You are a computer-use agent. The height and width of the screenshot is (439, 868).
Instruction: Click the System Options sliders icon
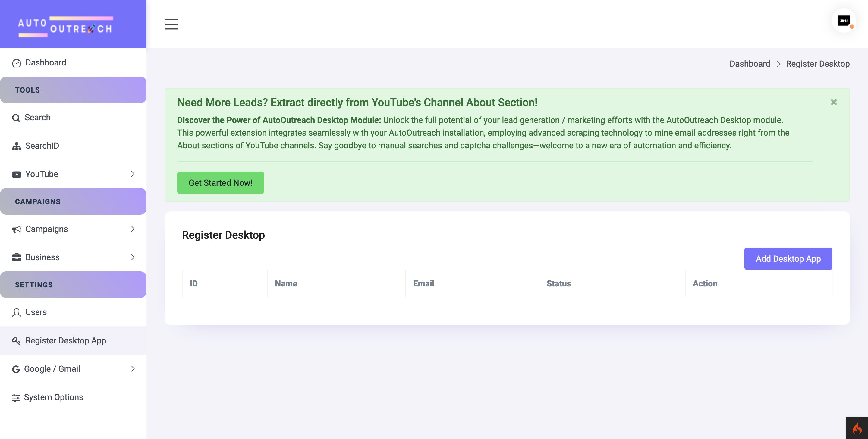16,397
